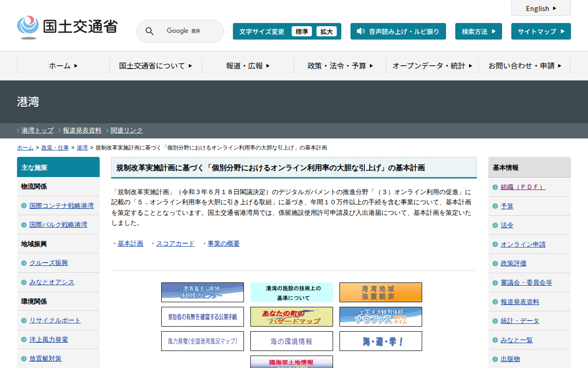Switch language to English

click(541, 8)
